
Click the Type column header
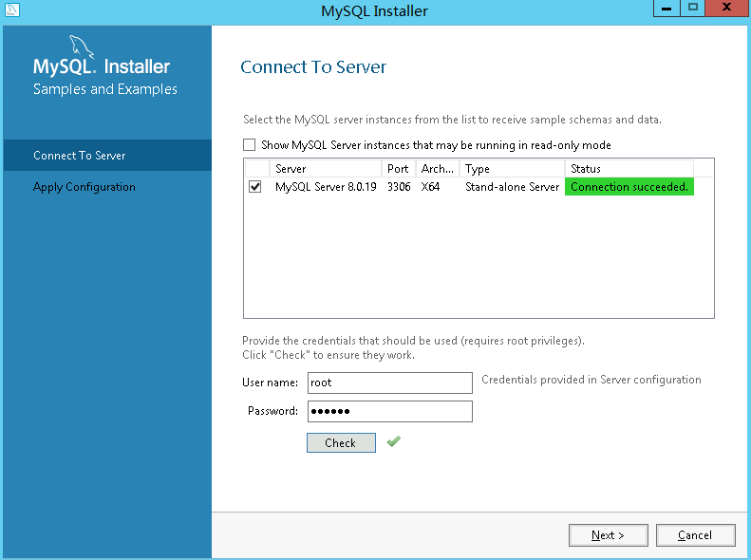tap(512, 169)
